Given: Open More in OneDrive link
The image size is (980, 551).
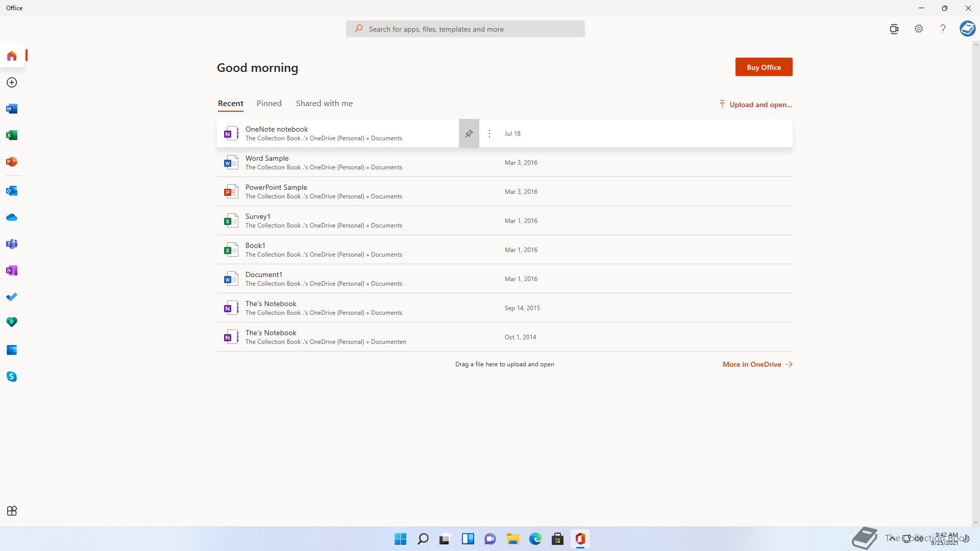Looking at the screenshot, I should coord(757,364).
